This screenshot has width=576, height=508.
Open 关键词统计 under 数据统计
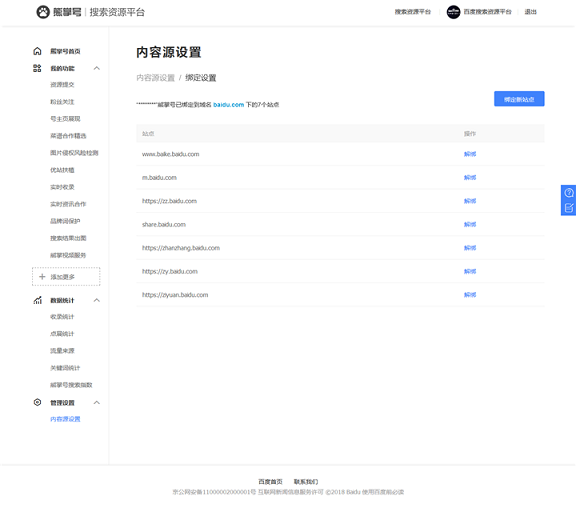tap(65, 368)
